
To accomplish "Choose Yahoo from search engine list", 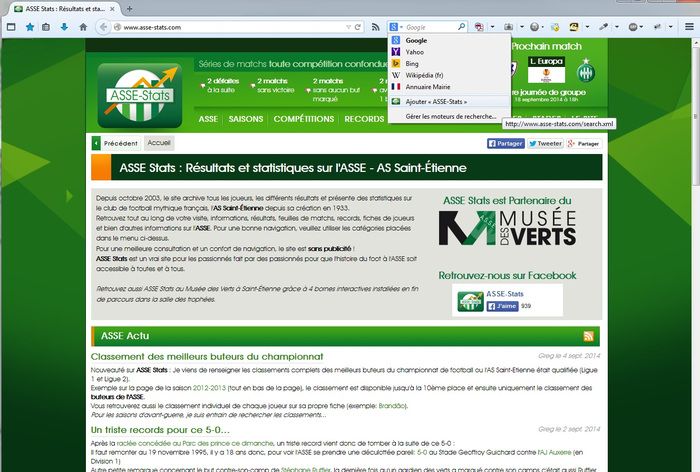I will (x=449, y=52).
